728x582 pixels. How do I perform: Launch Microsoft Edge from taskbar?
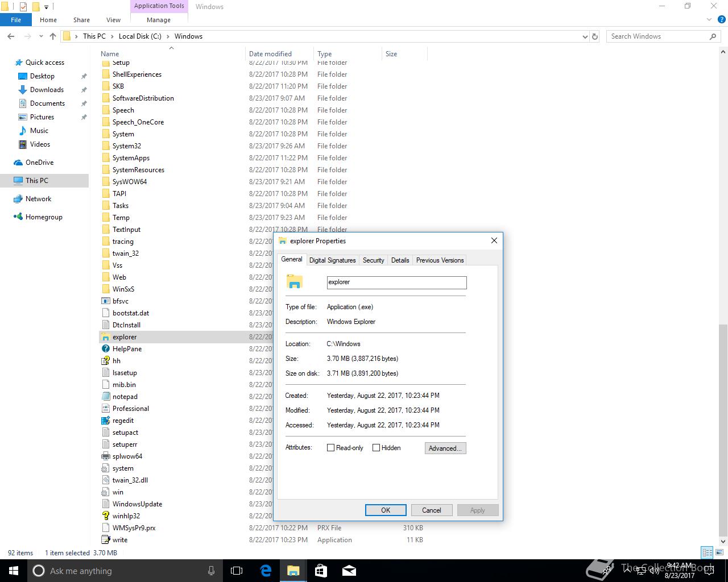click(x=266, y=571)
